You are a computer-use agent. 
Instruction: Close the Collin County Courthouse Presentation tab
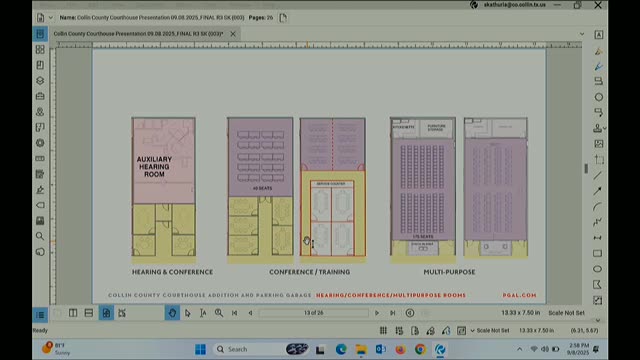pos(233,34)
